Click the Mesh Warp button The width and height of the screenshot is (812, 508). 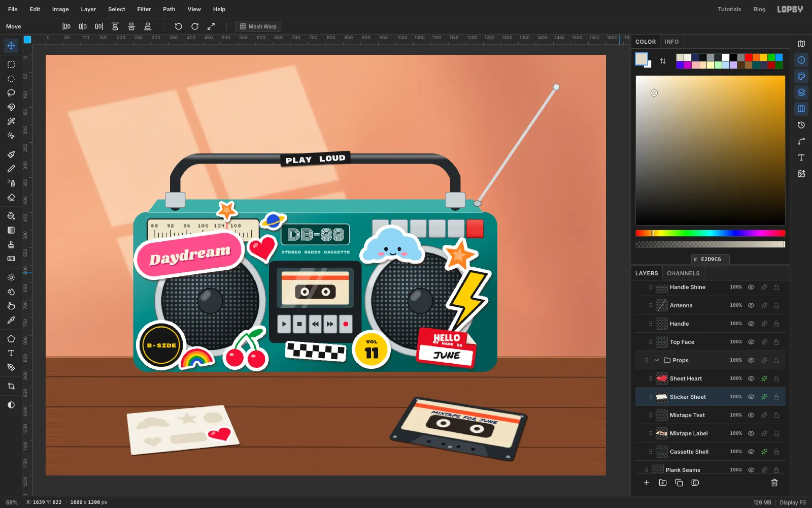(x=258, y=26)
